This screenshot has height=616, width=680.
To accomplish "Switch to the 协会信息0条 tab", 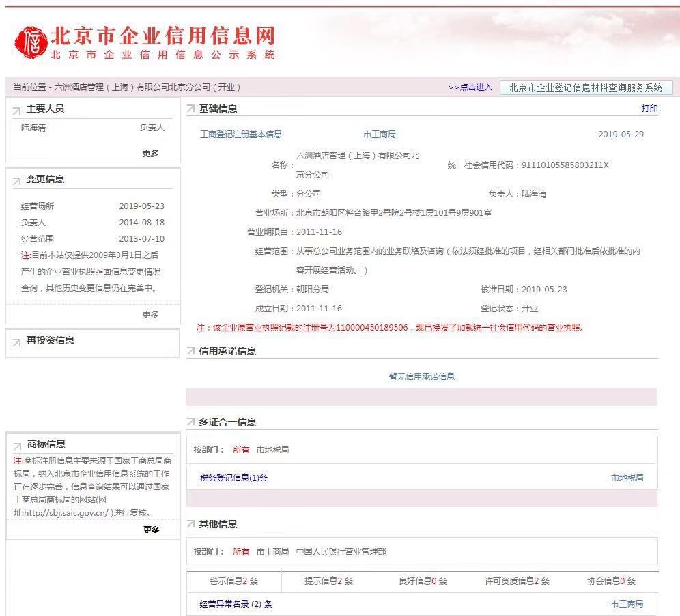I will click(612, 581).
